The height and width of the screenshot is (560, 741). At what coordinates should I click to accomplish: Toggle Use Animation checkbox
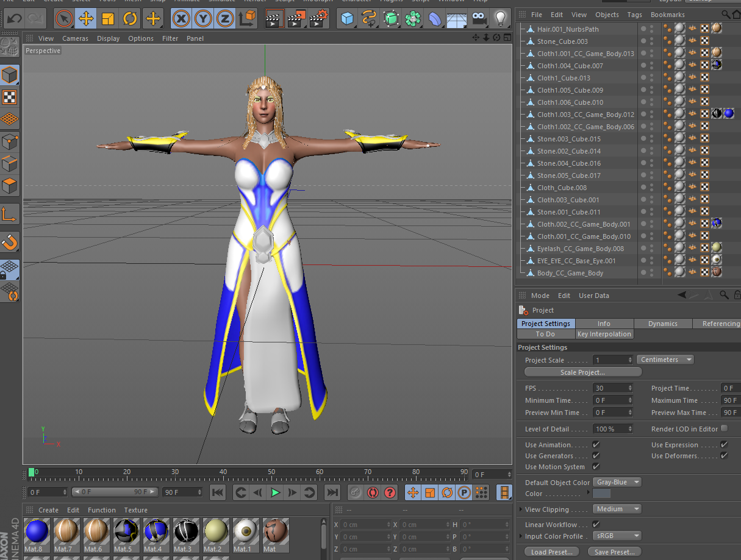pos(596,445)
